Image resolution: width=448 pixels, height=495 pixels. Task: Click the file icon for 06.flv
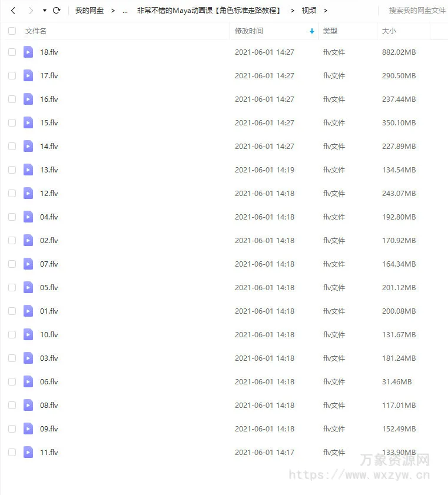(x=28, y=381)
